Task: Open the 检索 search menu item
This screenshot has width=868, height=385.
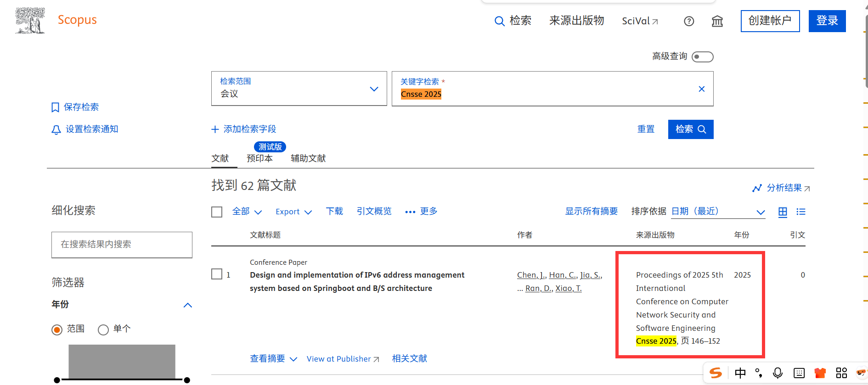Action: [x=513, y=21]
